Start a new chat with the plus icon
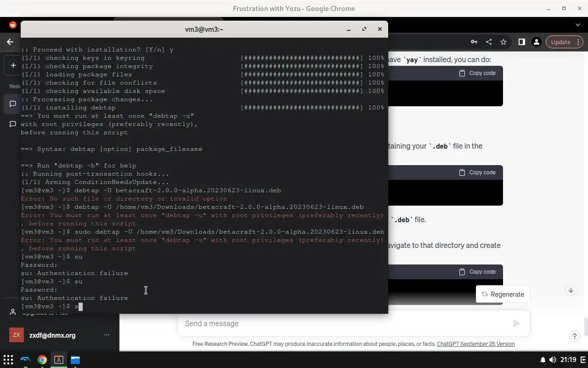Image resolution: width=588 pixels, height=368 pixels. [x=13, y=65]
